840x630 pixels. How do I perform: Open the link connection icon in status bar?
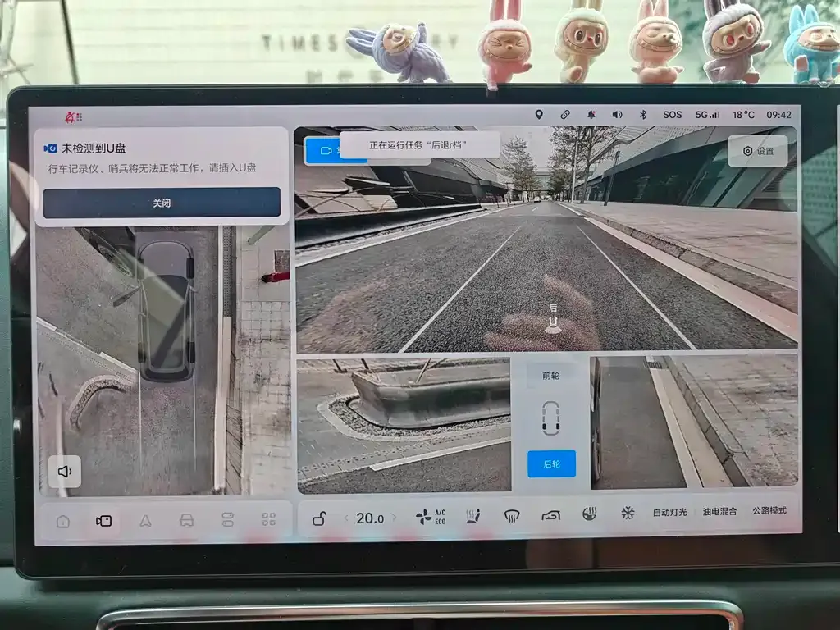pyautogui.click(x=565, y=115)
